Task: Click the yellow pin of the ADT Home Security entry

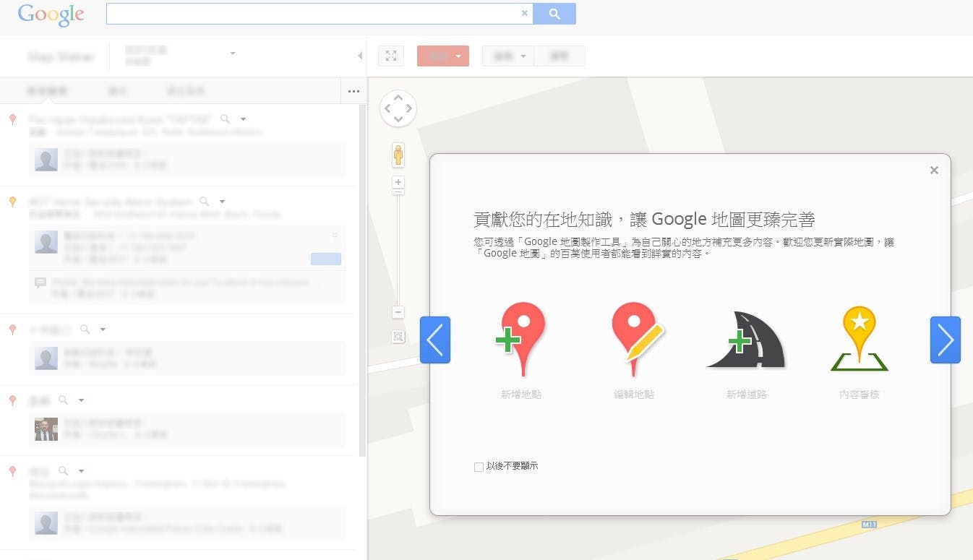Action: tap(12, 202)
